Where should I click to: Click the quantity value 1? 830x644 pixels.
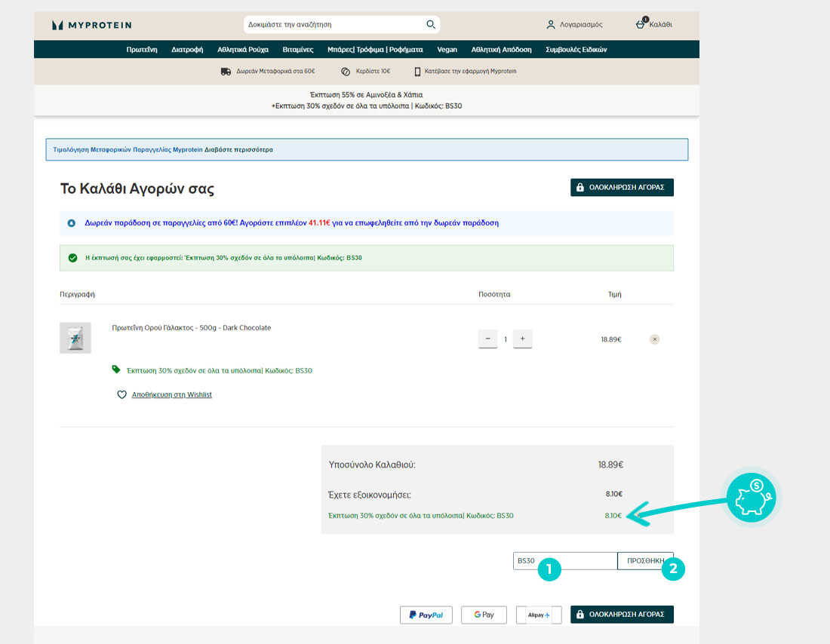tap(506, 339)
